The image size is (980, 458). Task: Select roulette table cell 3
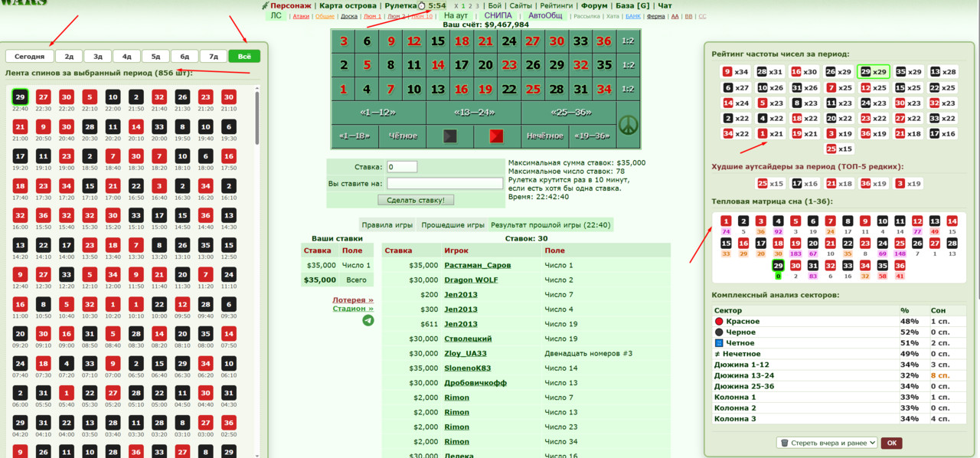point(344,41)
